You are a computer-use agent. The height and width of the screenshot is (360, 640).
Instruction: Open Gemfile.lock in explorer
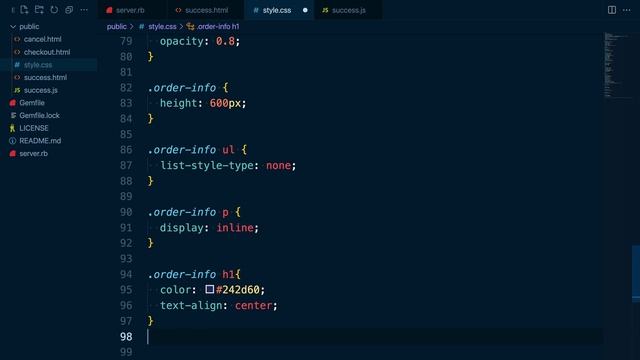pyautogui.click(x=39, y=116)
